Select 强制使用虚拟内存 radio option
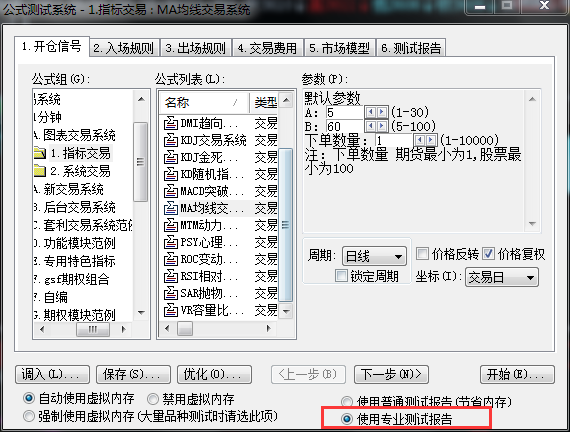Image resolution: width=570 pixels, height=432 pixels. pyautogui.click(x=29, y=416)
